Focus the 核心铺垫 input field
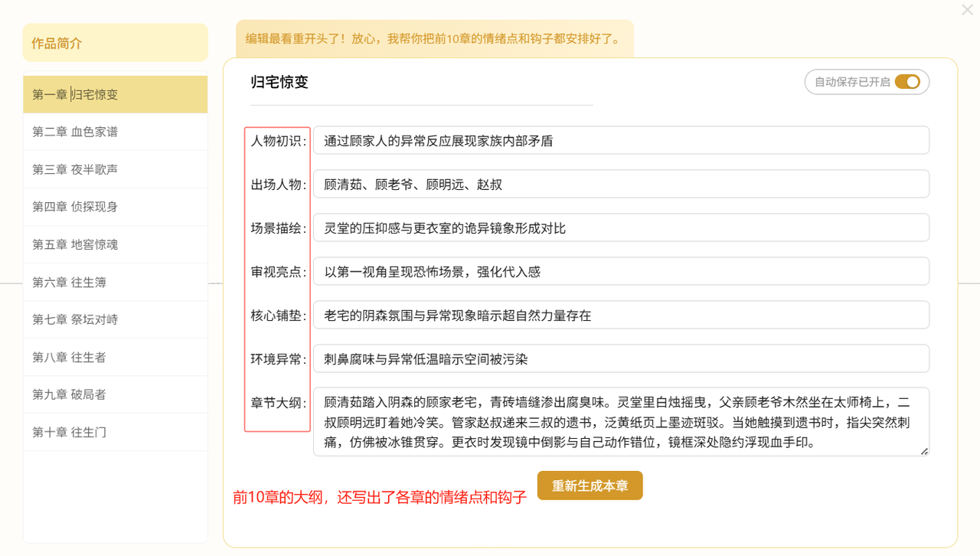Screen dimensions: 980x556 621,315
